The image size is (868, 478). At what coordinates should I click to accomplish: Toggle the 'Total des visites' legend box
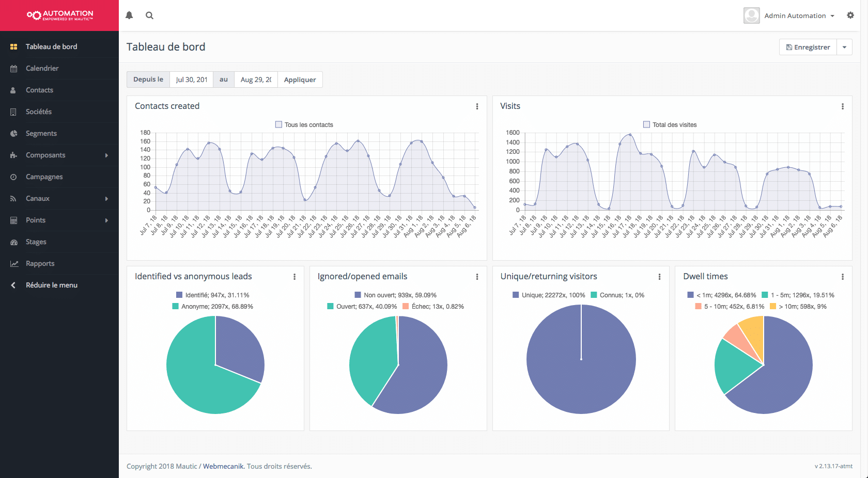point(646,124)
